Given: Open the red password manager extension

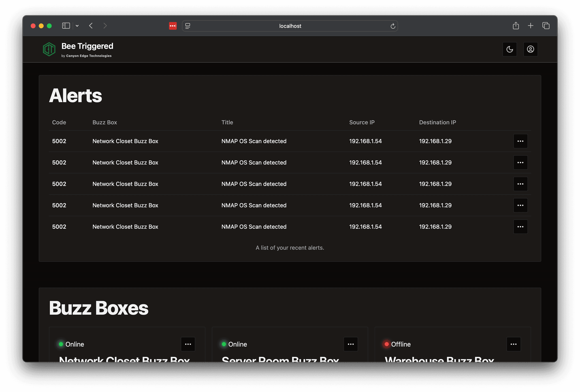Looking at the screenshot, I should (173, 26).
